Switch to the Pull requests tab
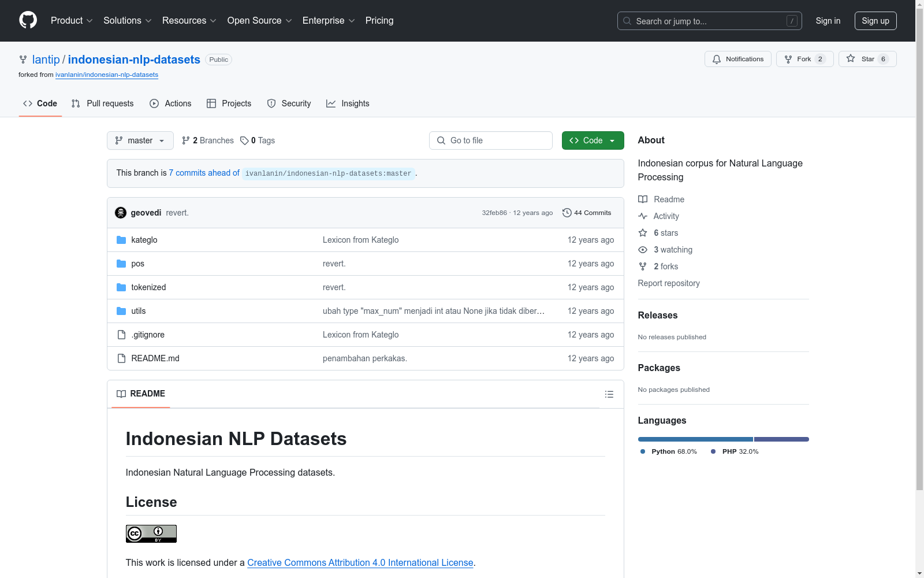 [x=102, y=103]
